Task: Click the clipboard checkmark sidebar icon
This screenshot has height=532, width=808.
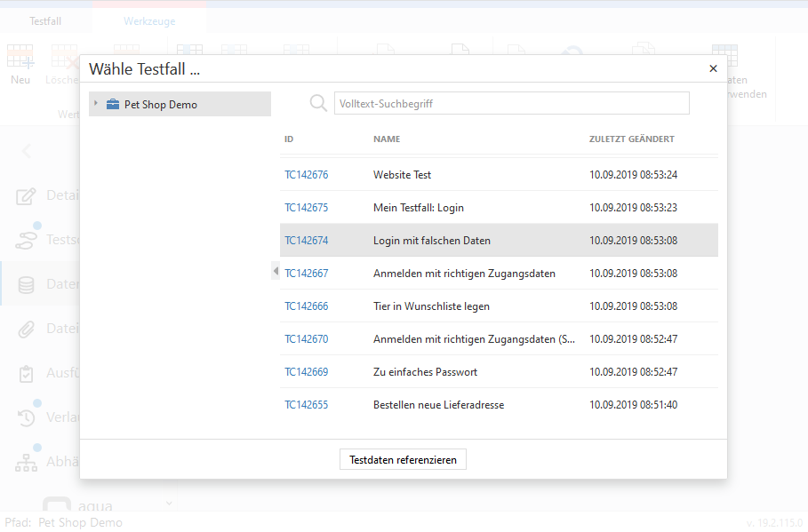Action: (x=28, y=373)
